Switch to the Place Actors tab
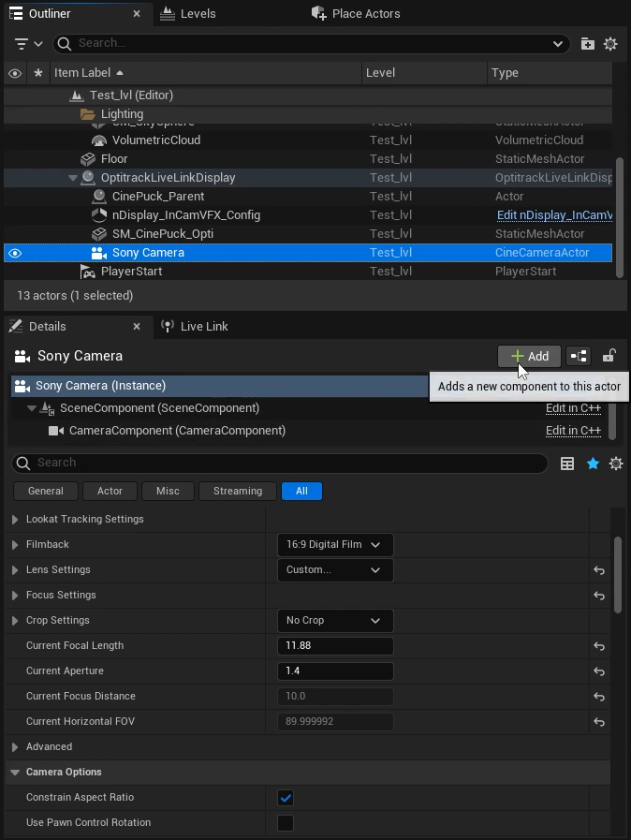Viewport: 631px width, 840px height. 365,14
